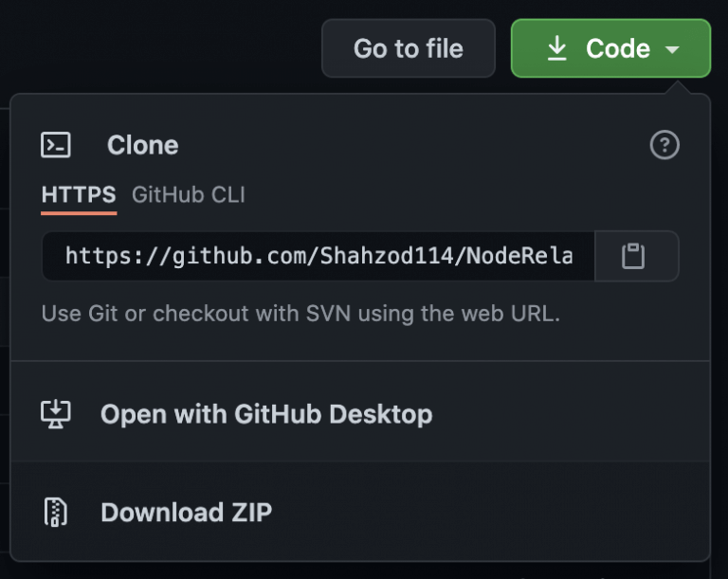
Task: Click the "Use Git or checkout with SVN" hint
Action: 300,313
